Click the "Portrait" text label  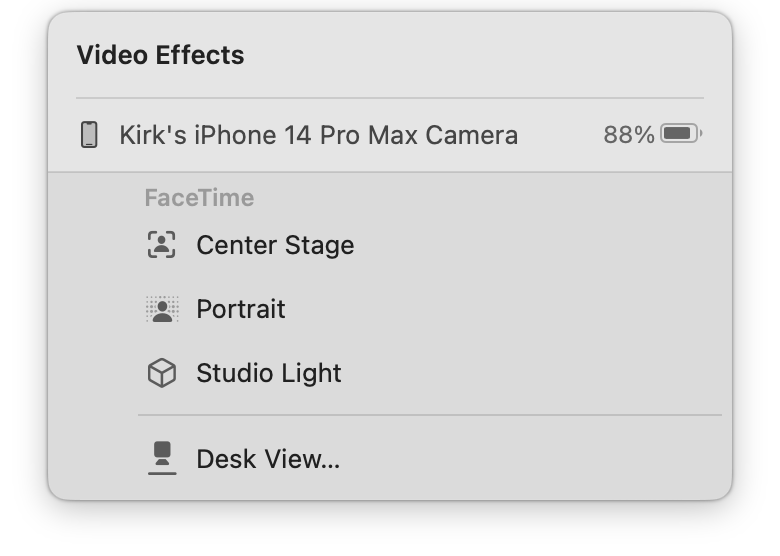[241, 309]
